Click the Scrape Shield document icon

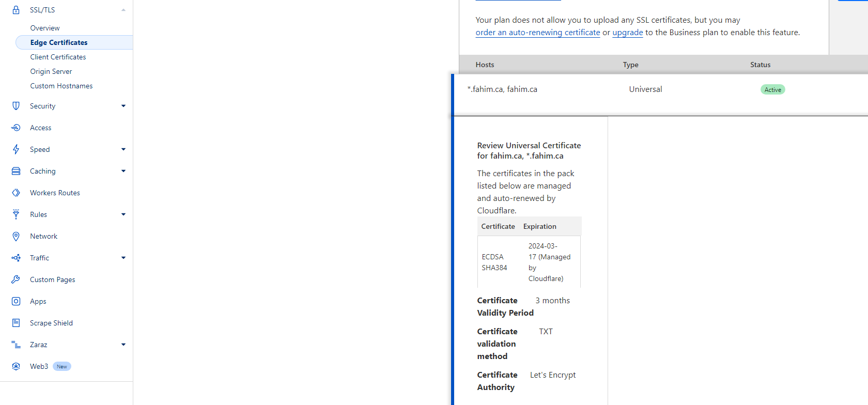tap(16, 323)
